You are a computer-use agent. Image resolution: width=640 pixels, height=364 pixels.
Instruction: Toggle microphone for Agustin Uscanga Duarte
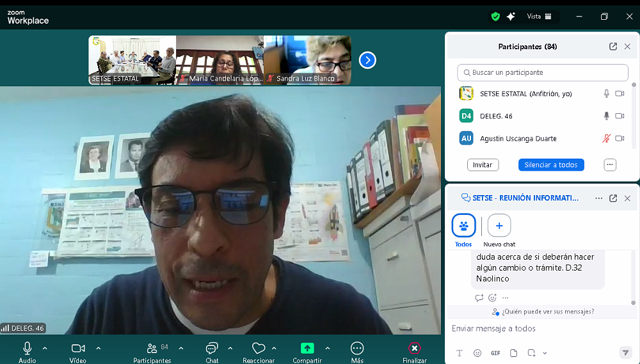point(606,138)
